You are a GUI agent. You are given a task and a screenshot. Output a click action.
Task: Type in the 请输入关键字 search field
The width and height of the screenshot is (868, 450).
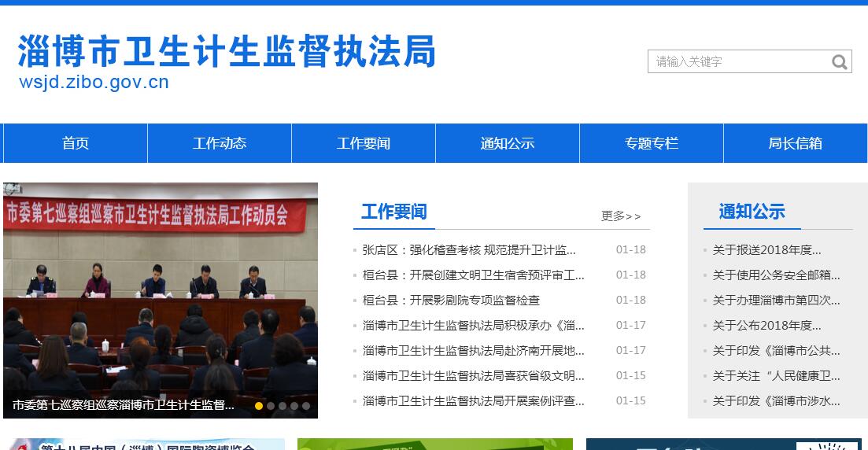[738, 61]
